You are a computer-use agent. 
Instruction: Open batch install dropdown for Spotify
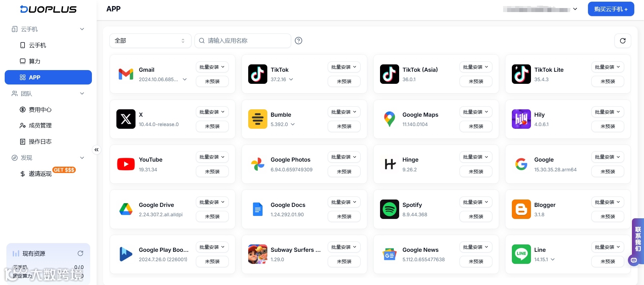pyautogui.click(x=476, y=202)
